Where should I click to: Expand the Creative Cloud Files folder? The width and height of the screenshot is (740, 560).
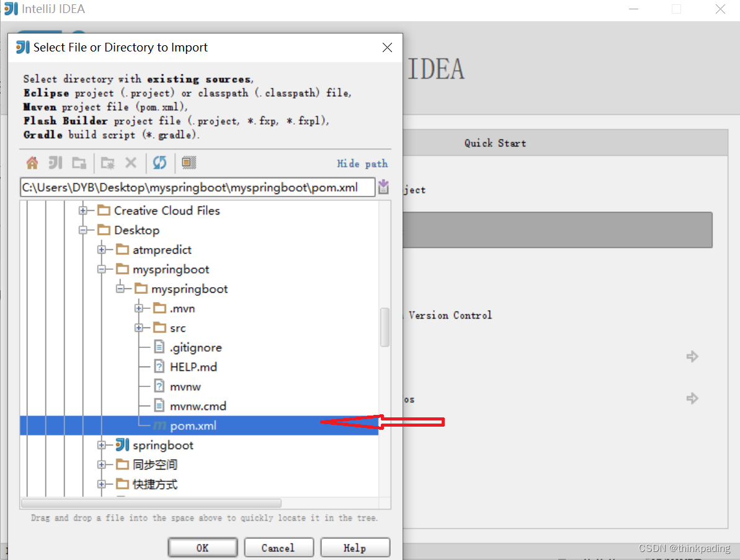pos(83,210)
